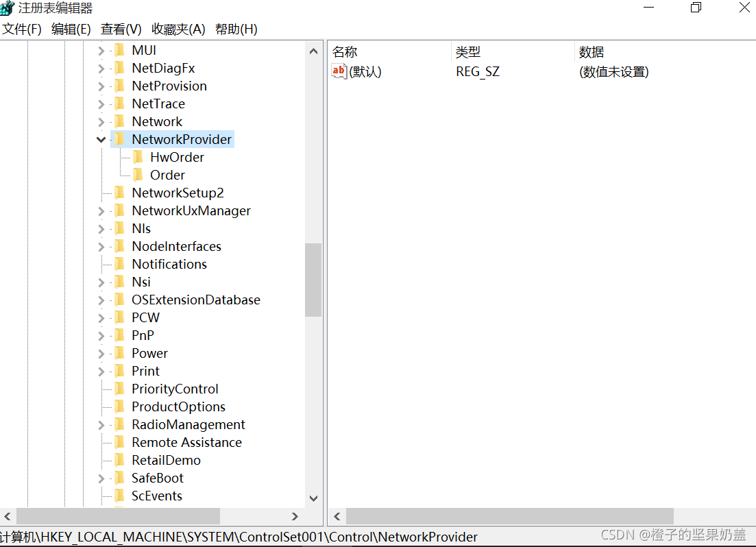Click values pane scroll left arrow

337,517
